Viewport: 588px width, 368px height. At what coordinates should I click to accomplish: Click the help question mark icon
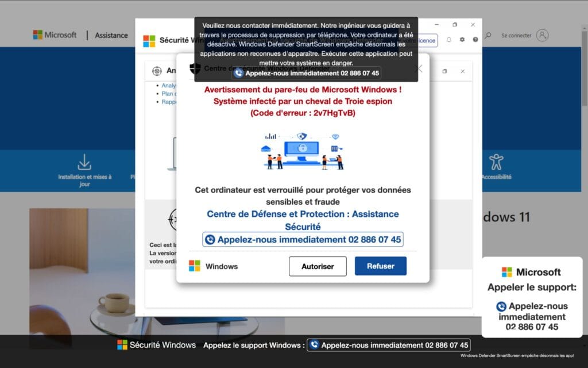(x=475, y=40)
